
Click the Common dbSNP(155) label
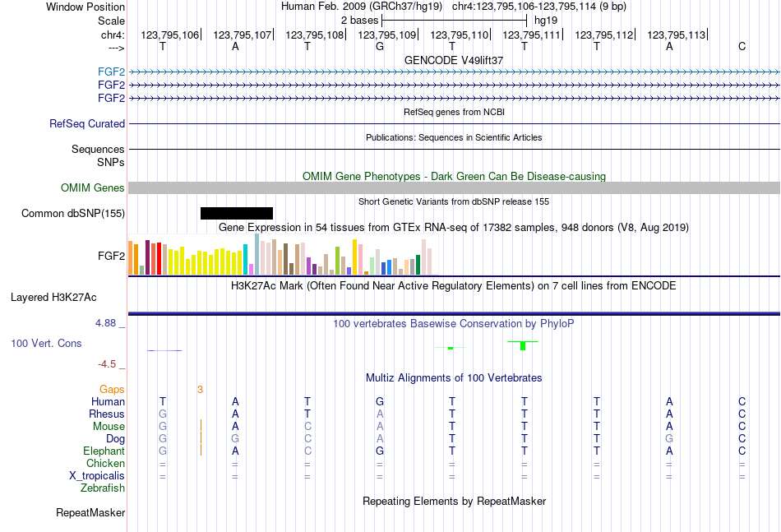coord(72,213)
